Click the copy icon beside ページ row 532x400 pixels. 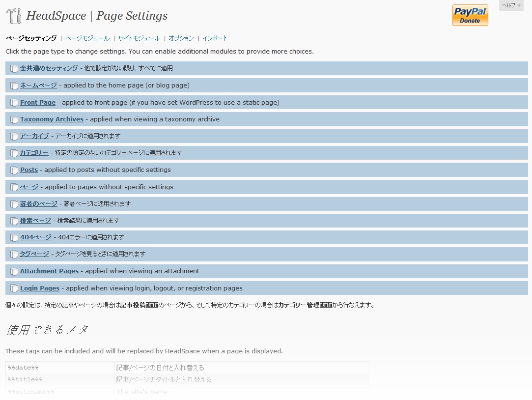(14, 187)
